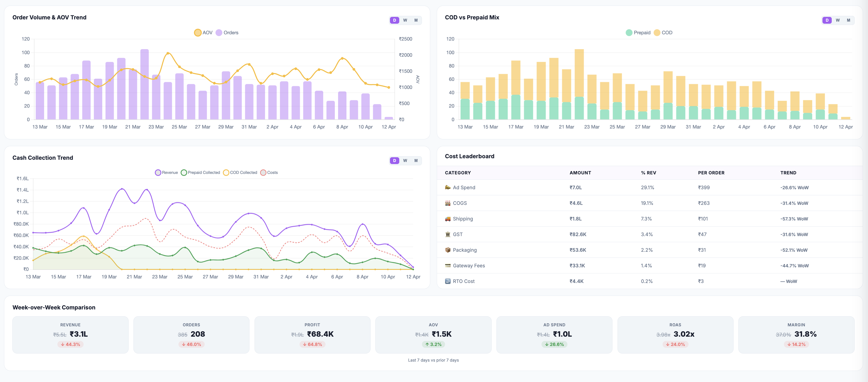Switch Order Volume & AOV Trend to daily (D)
This screenshot has height=382, width=868.
pyautogui.click(x=394, y=20)
